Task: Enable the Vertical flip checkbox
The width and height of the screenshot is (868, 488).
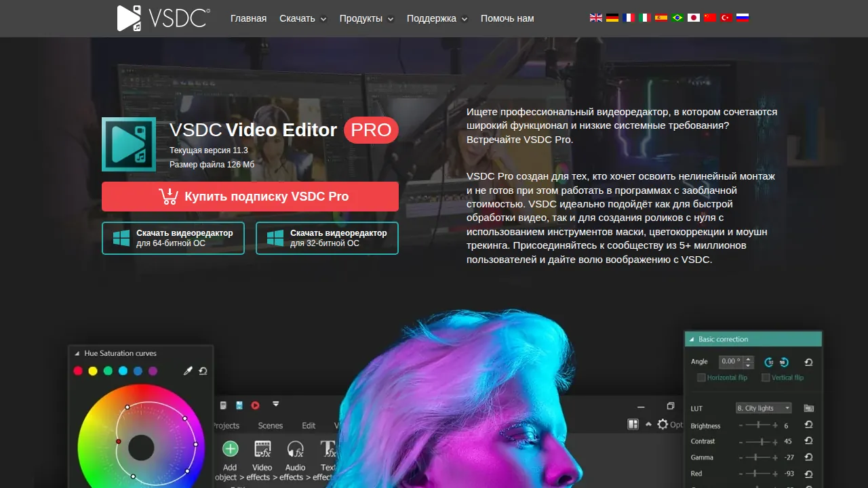Action: coord(766,378)
